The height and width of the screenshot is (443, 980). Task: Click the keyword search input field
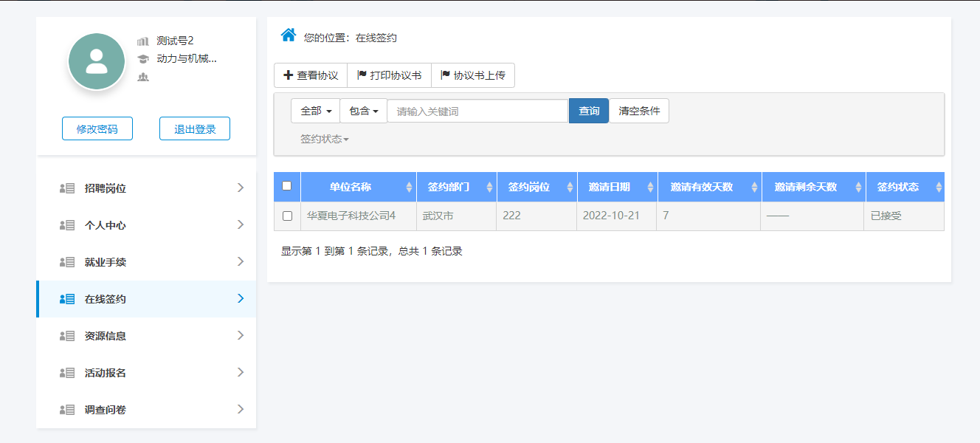477,111
